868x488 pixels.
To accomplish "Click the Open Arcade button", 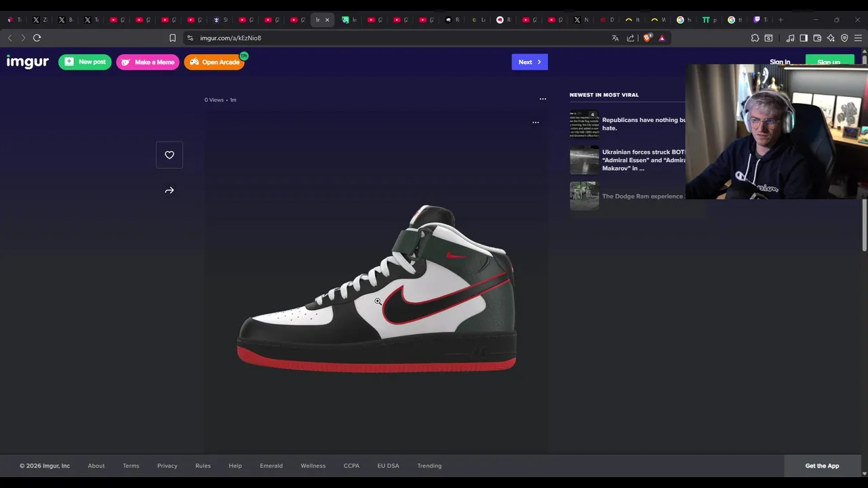I will pos(214,62).
